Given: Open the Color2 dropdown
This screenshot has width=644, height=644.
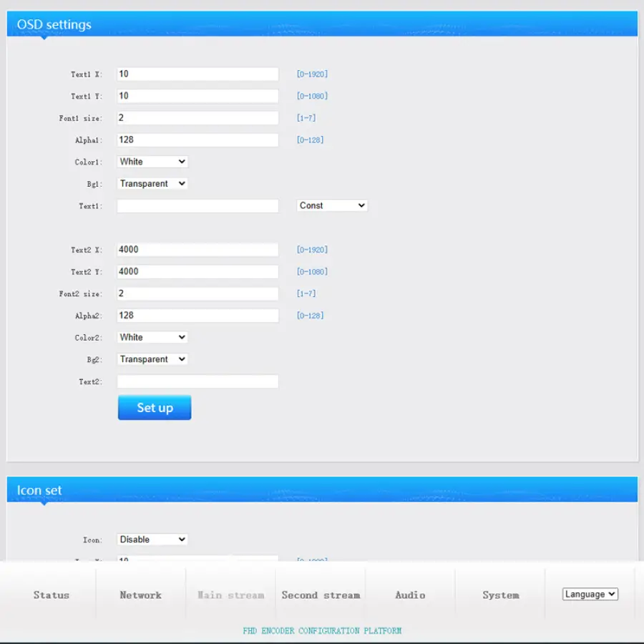Looking at the screenshot, I should tap(152, 337).
